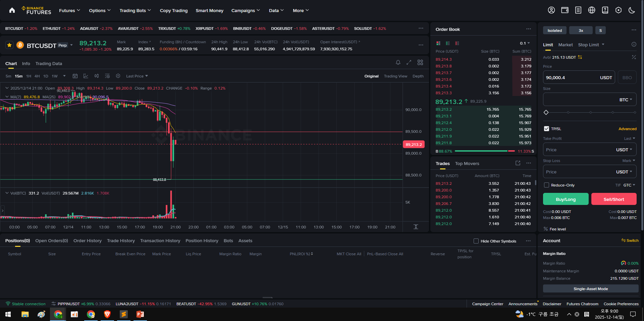
Task: Open the Order Book more options menu
Action: point(529,29)
